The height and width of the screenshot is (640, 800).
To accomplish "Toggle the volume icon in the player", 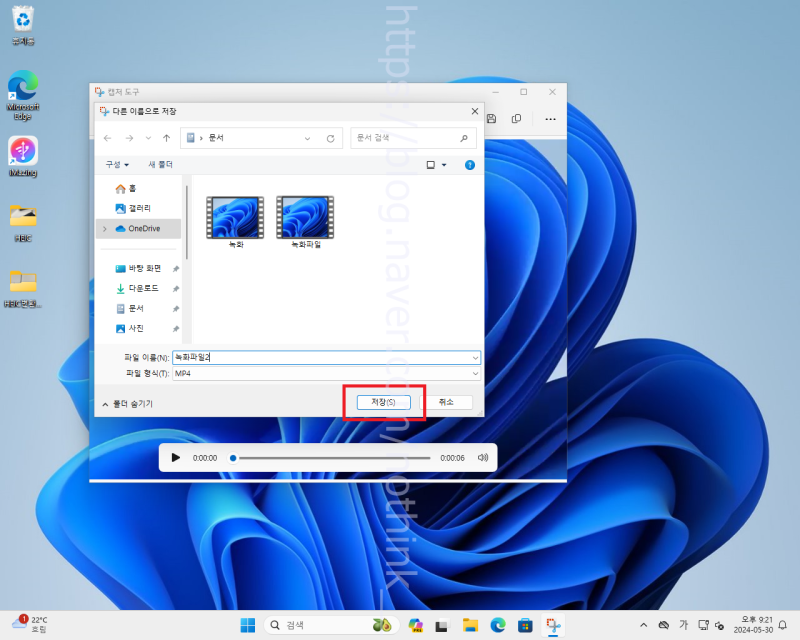I will [483, 458].
